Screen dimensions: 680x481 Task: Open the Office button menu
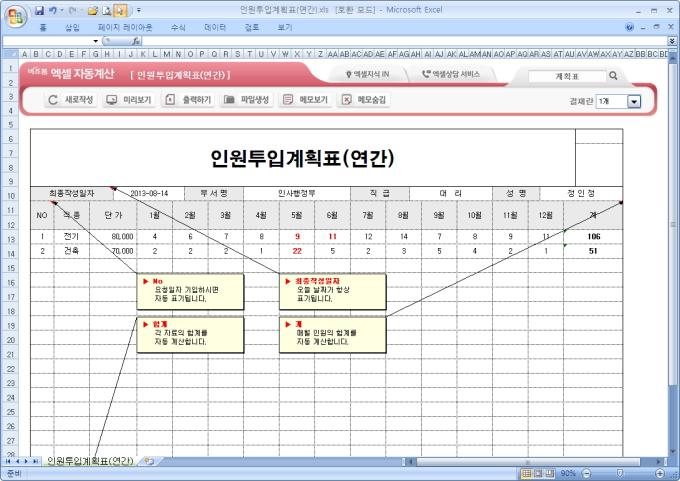pos(16,17)
